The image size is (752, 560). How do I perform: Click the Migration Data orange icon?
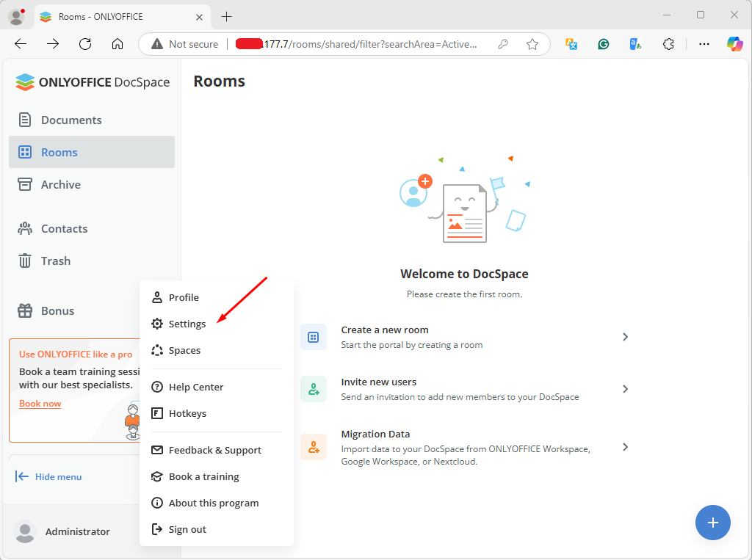click(314, 447)
